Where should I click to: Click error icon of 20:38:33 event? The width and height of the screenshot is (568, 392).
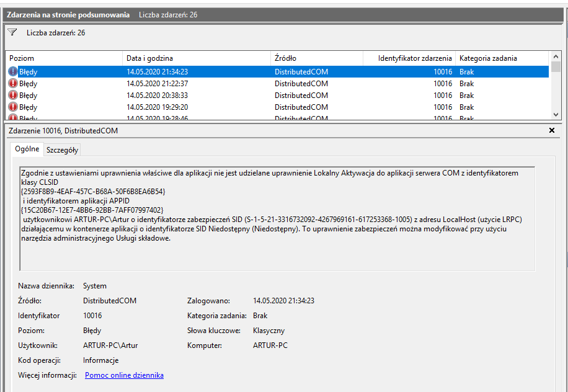[13, 96]
